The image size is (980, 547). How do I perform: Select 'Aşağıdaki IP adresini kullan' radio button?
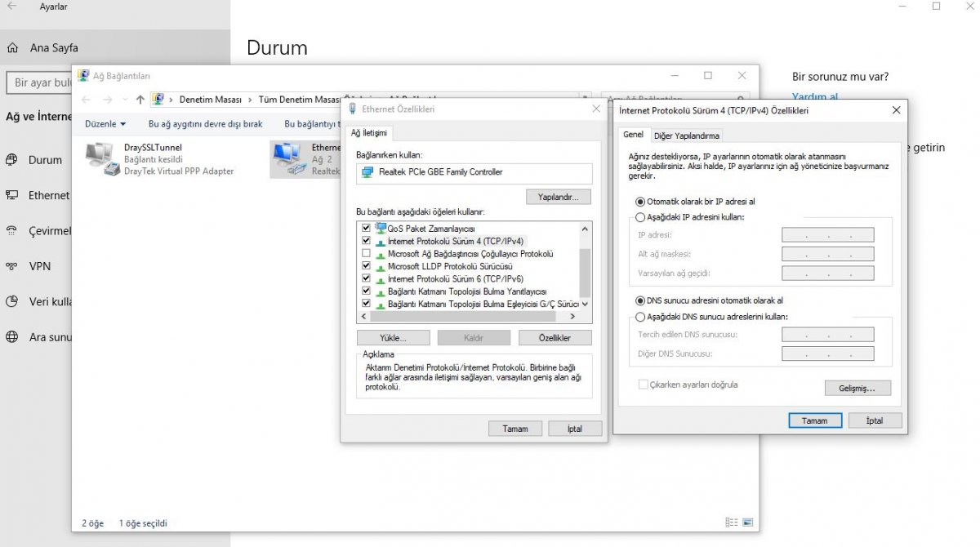tap(640, 217)
